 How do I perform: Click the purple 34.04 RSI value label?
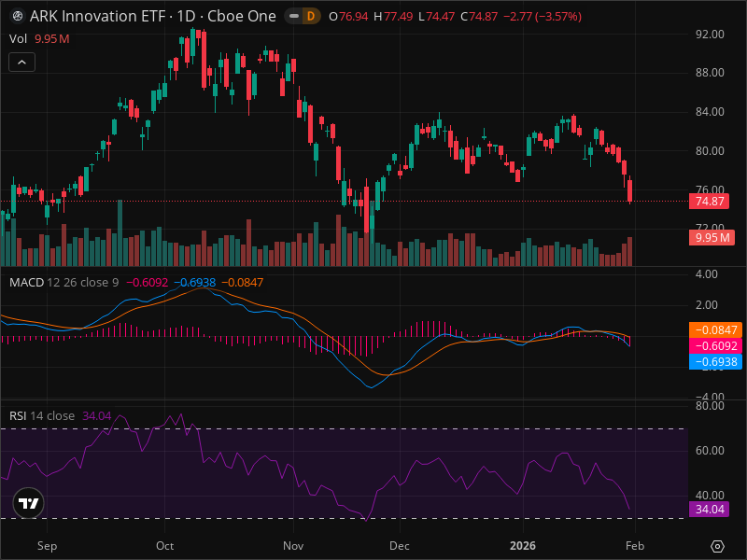coord(710,509)
